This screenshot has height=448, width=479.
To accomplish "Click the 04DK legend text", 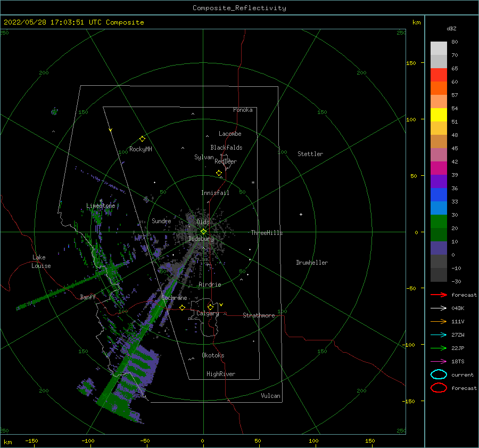I will tap(458, 308).
